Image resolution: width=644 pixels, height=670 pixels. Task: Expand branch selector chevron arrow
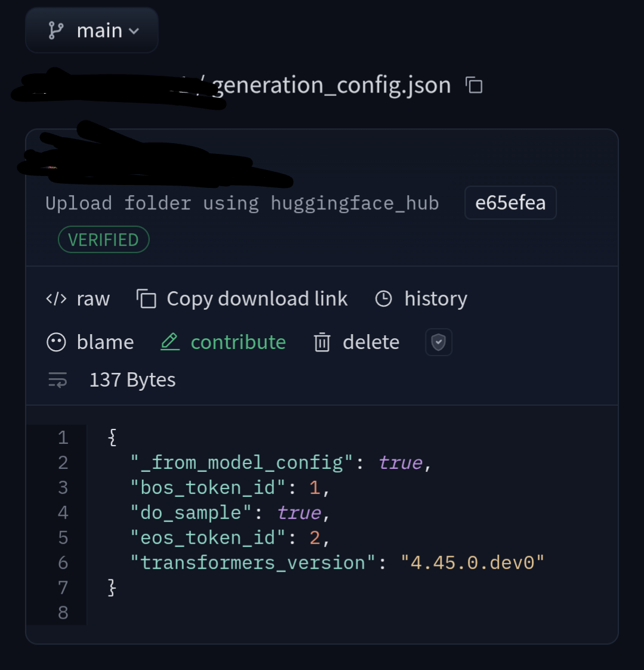click(134, 31)
